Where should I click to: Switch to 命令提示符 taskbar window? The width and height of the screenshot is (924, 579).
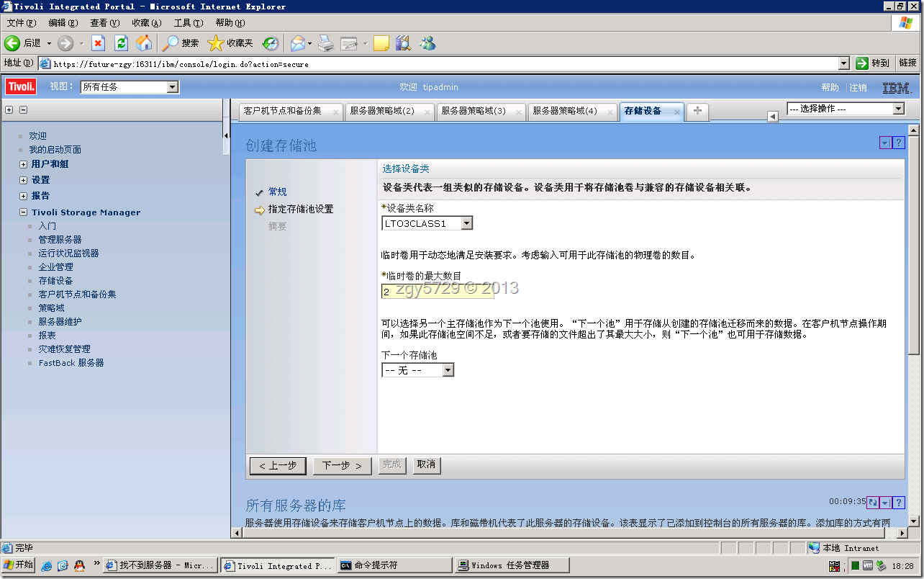tap(394, 565)
